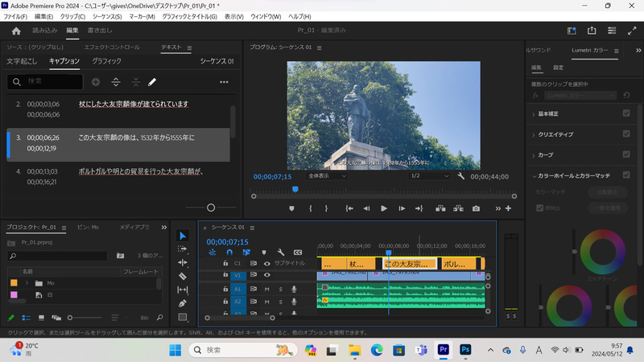644x362 pixels.
Task: Show more project panel tabs chevron
Action: pos(164,228)
